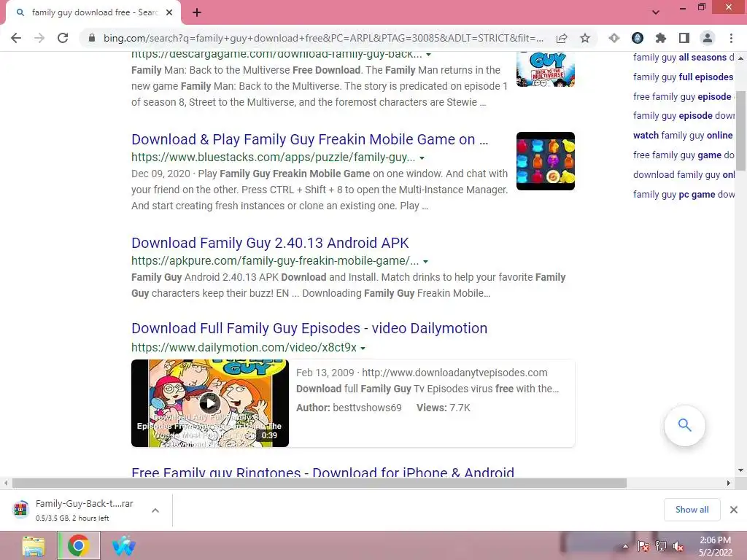Click the round dark blue extension icon
The image size is (747, 560).
638,38
